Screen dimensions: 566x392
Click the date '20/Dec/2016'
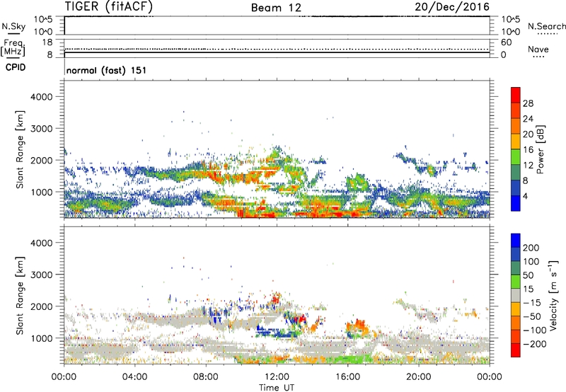(x=452, y=6)
